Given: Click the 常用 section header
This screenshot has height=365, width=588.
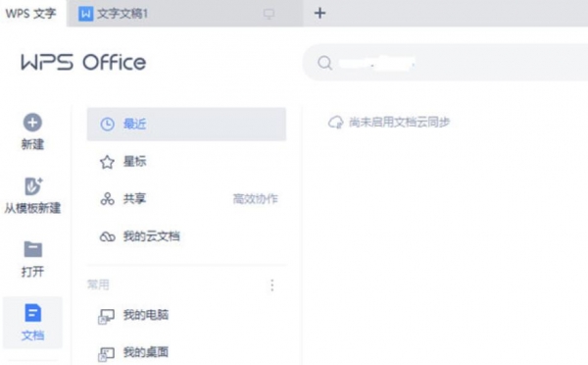Looking at the screenshot, I should click(98, 285).
